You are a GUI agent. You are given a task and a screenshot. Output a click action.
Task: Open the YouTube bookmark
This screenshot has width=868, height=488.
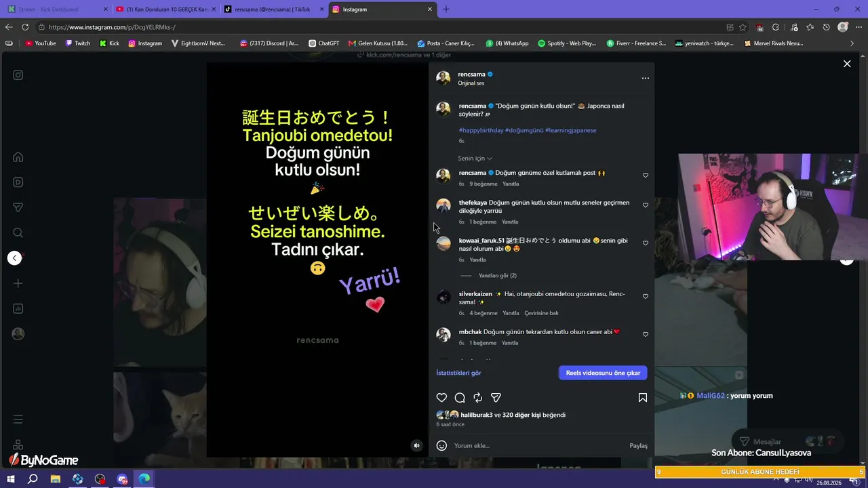pyautogui.click(x=41, y=43)
